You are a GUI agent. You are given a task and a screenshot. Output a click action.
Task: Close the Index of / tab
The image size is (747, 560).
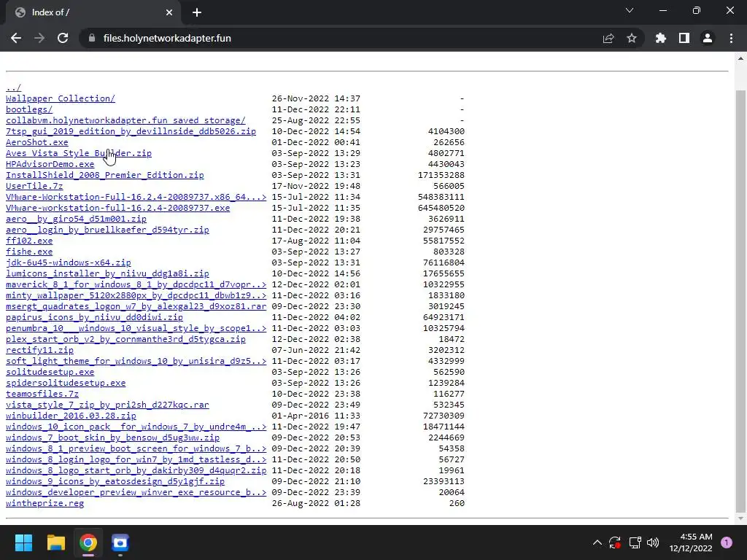pyautogui.click(x=169, y=12)
